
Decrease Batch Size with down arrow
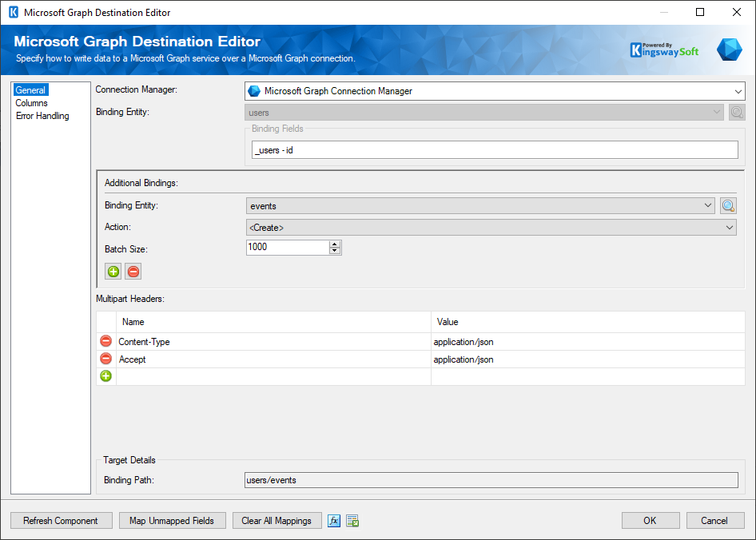point(335,251)
